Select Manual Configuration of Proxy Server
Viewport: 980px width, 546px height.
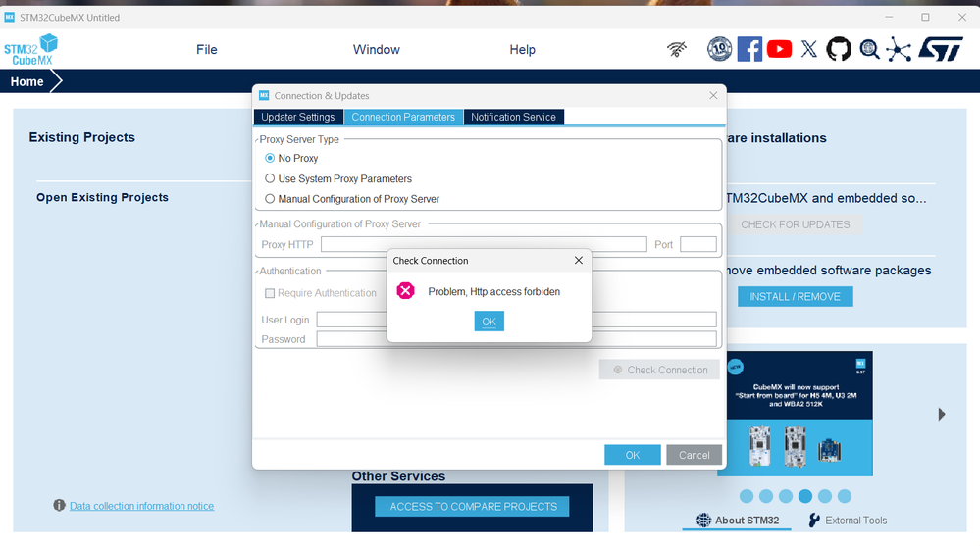[270, 199]
